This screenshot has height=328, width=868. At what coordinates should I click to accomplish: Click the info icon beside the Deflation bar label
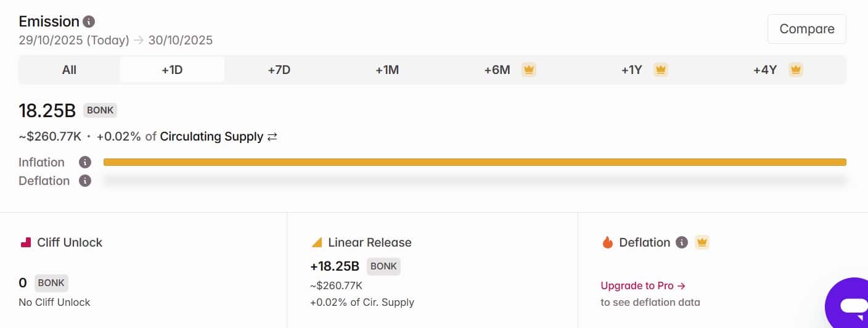click(85, 181)
